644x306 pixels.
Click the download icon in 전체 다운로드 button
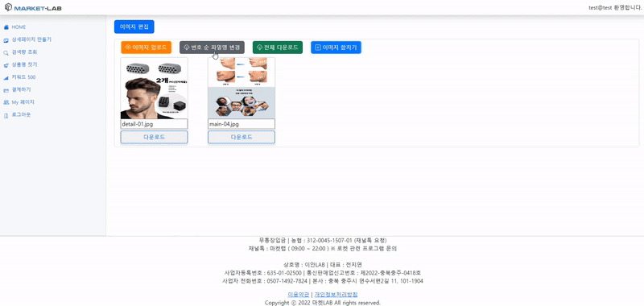pos(259,48)
